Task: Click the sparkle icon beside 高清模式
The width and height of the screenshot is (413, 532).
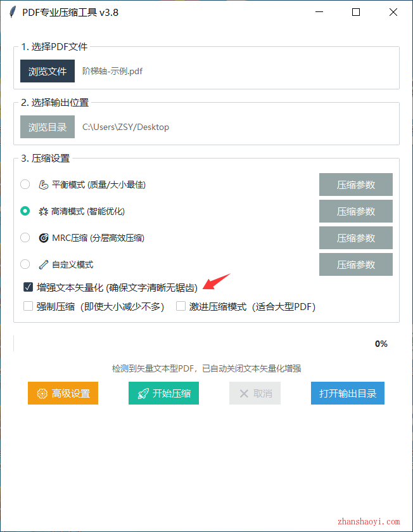Action: (43, 212)
